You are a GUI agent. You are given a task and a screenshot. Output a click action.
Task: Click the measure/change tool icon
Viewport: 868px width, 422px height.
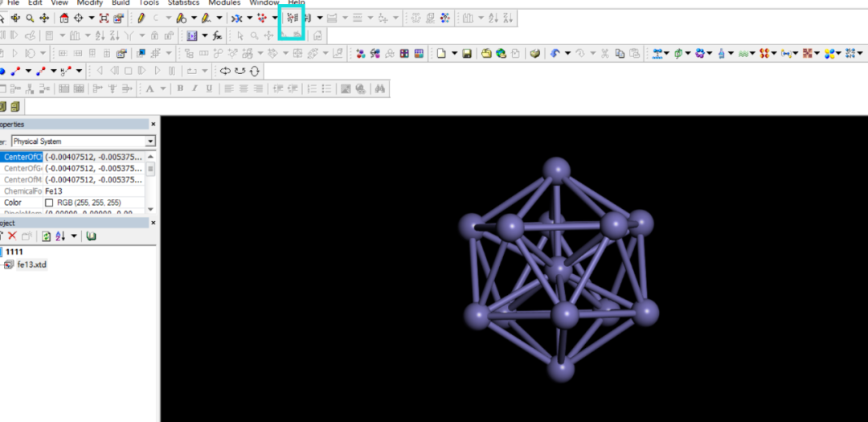[x=237, y=18]
